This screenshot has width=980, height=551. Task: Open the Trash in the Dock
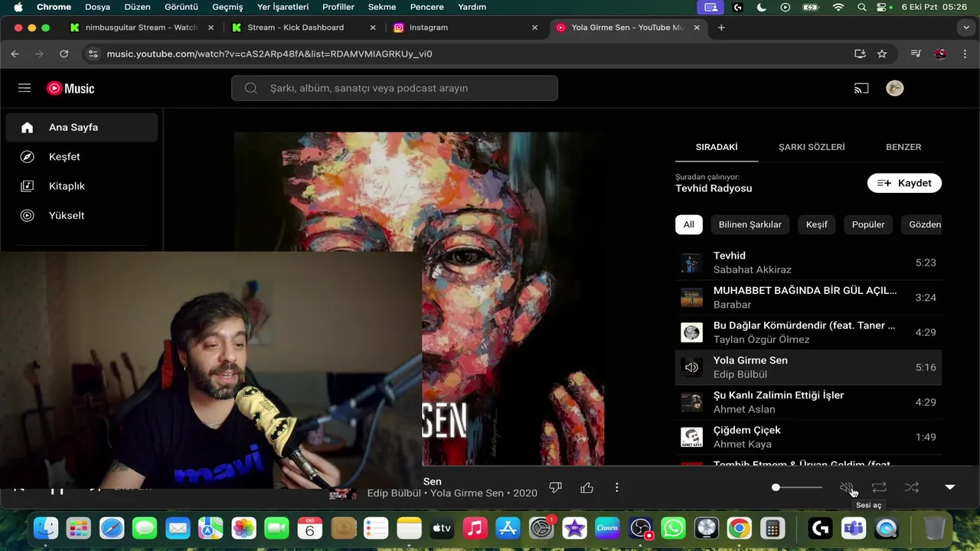coord(935,528)
